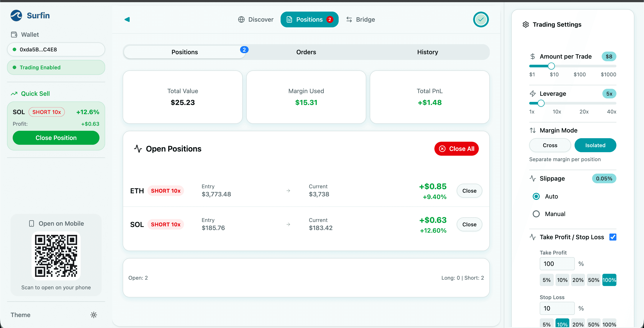Click the Leverage lightning icon

point(533,93)
